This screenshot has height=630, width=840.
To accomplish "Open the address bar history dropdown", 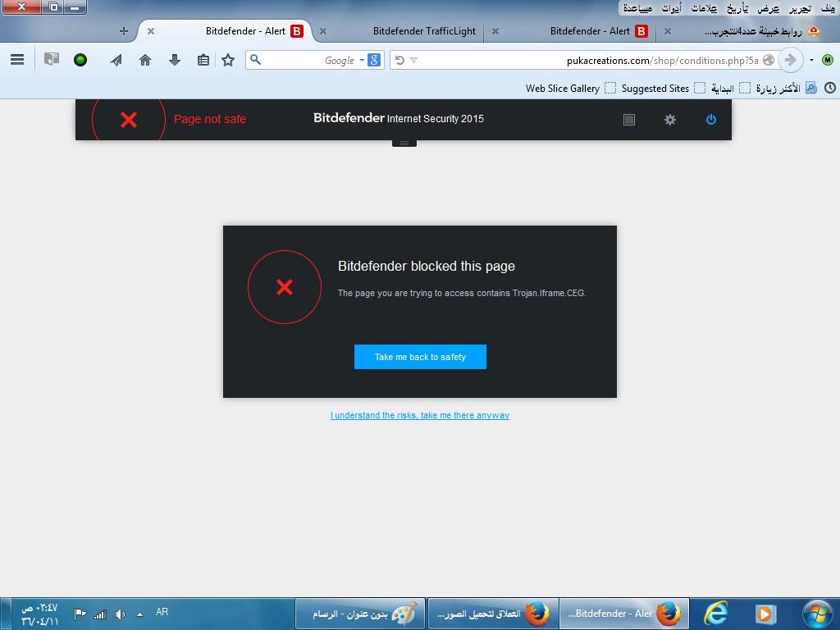I will coord(413,60).
